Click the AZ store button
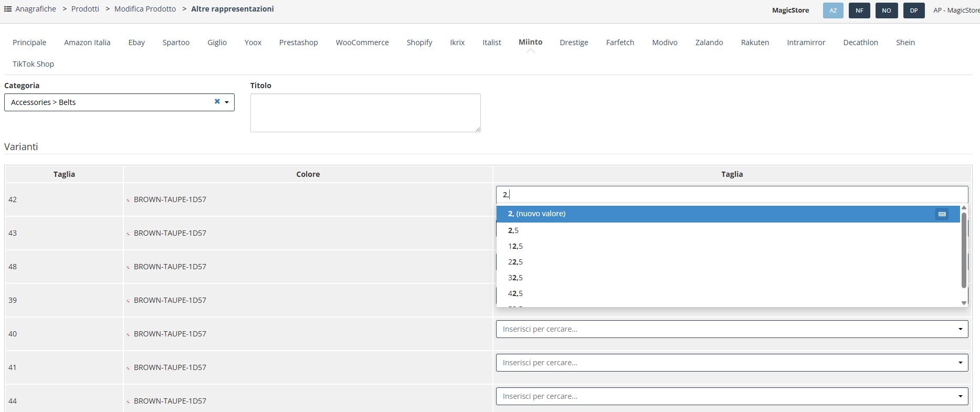This screenshot has height=412, width=980. 833,10
